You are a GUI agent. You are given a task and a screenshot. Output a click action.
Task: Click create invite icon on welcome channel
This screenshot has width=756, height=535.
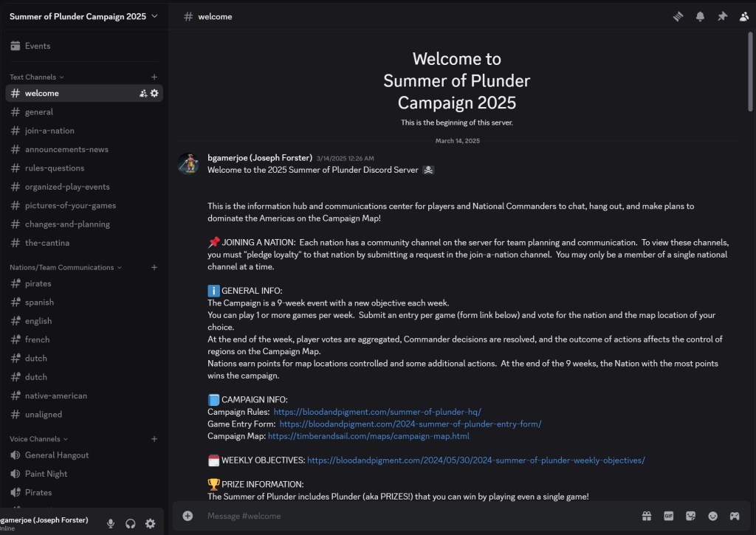[143, 93]
